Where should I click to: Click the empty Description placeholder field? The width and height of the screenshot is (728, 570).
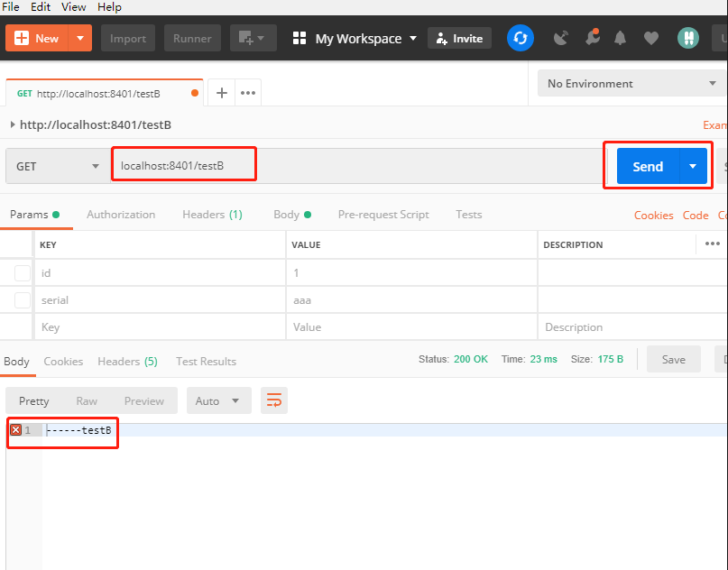[x=632, y=327]
